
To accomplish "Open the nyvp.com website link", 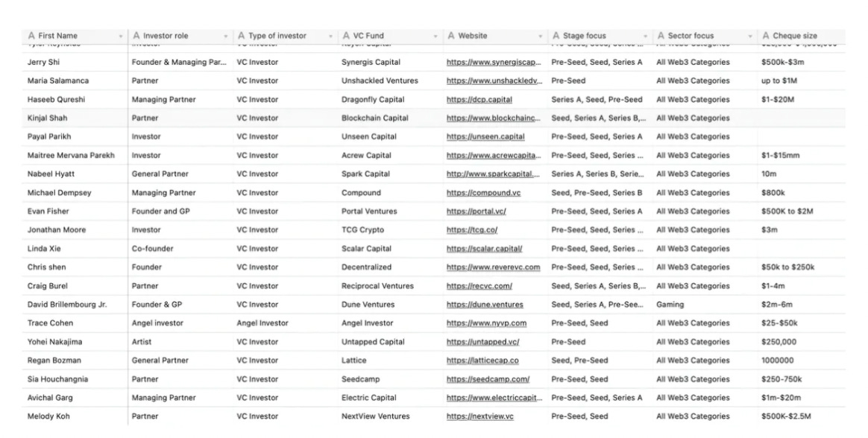I will click(487, 323).
